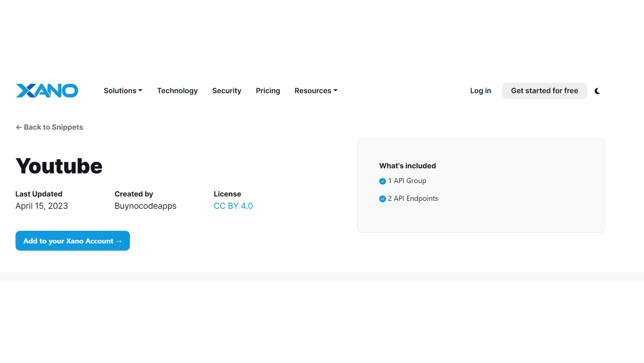This screenshot has width=644, height=363.
Task: Click Get started for free button
Action: [x=544, y=91]
